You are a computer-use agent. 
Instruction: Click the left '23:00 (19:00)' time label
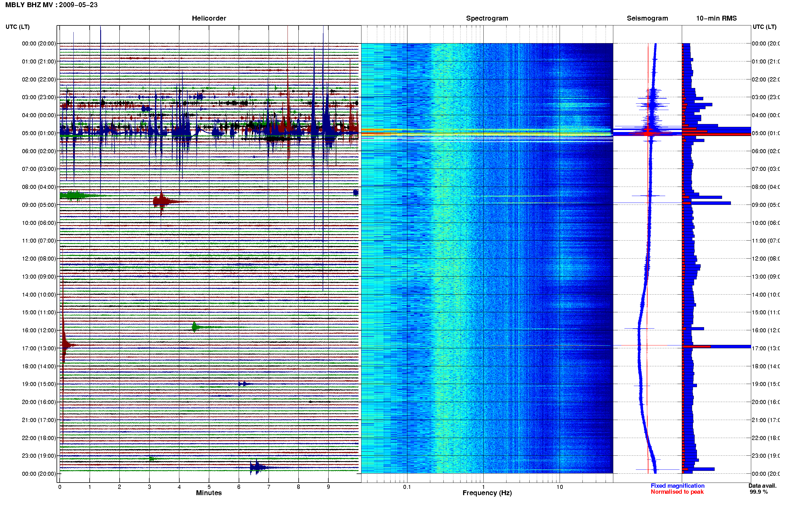[x=39, y=456]
